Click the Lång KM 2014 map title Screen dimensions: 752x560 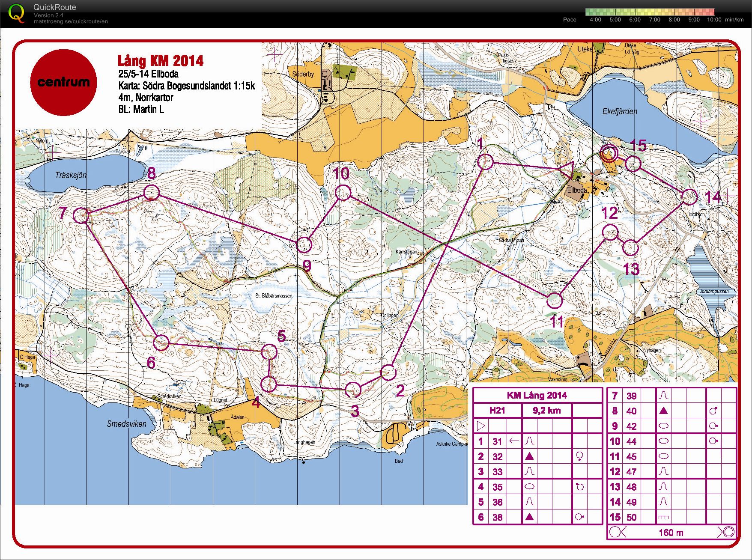click(x=161, y=61)
